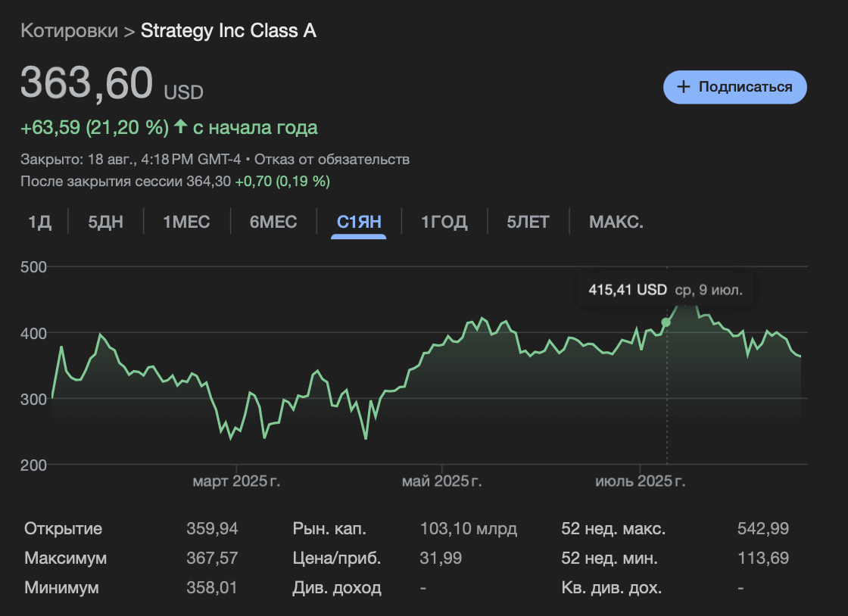Image resolution: width=848 pixels, height=616 pixels.
Task: Click the Подписаться follow button
Action: point(735,87)
